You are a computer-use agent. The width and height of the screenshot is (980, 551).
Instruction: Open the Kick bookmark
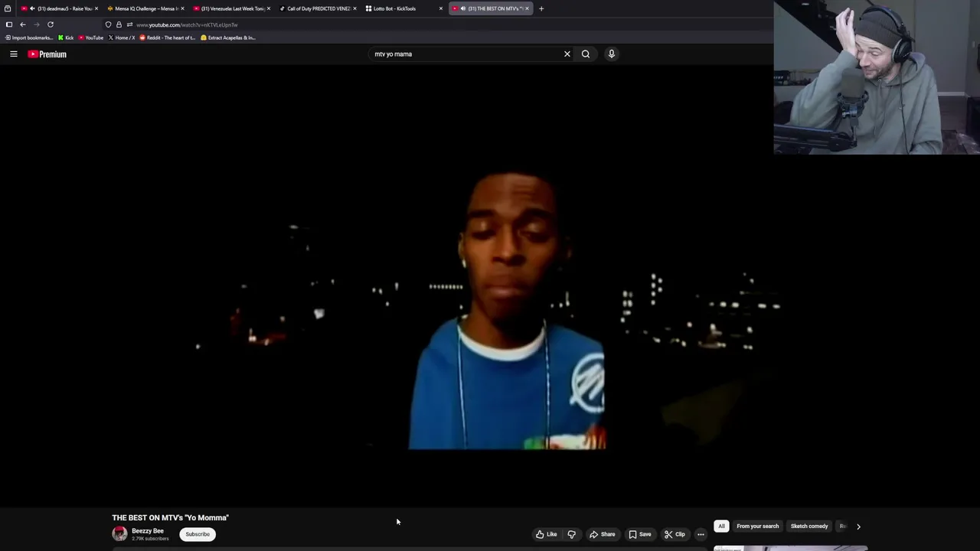(x=66, y=37)
